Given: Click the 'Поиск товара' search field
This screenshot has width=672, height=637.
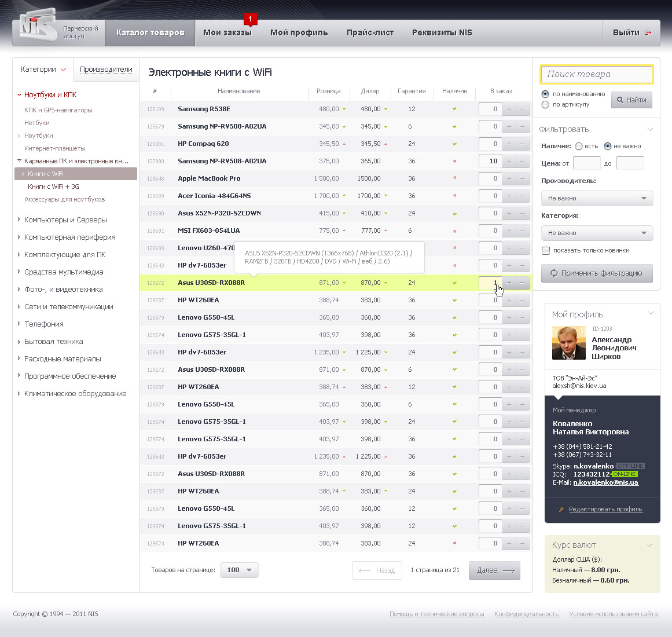Looking at the screenshot, I should click(x=597, y=74).
